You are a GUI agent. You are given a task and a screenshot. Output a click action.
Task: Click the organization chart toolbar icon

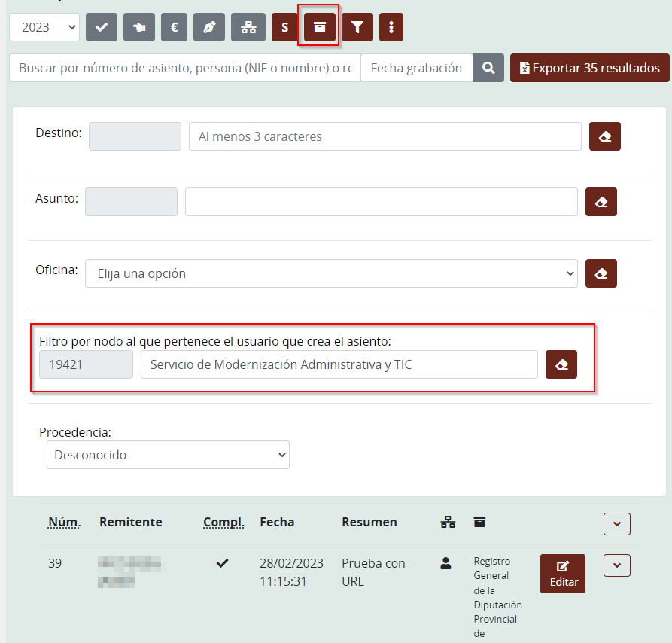(x=248, y=27)
